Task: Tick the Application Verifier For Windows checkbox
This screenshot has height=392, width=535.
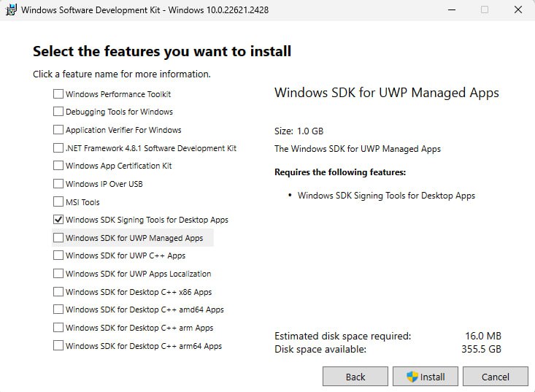Action: tap(58, 130)
